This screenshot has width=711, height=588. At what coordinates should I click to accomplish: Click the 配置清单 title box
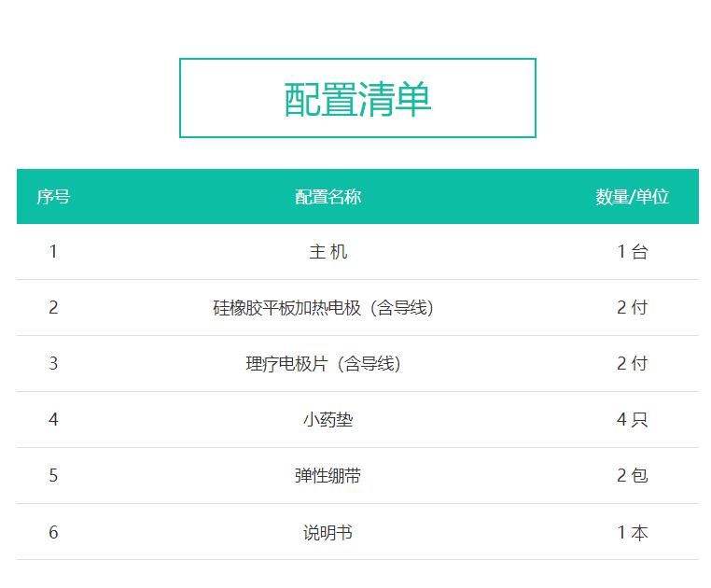[357, 98]
